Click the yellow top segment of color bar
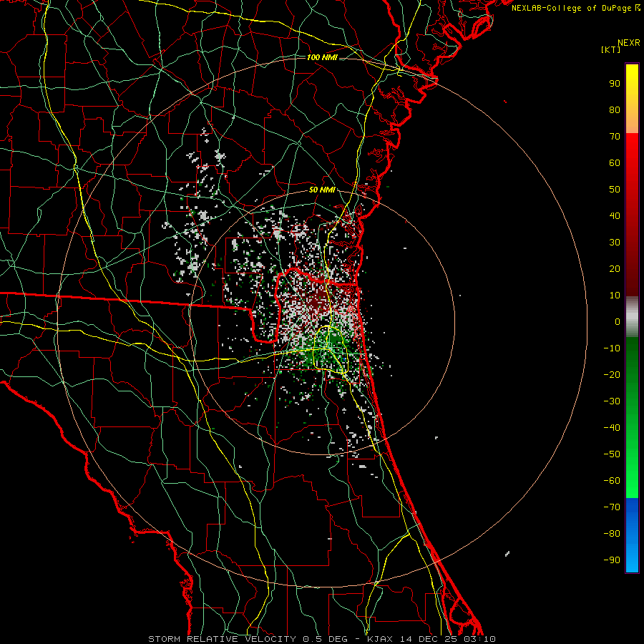This screenshot has height=644, width=644. pos(632,99)
